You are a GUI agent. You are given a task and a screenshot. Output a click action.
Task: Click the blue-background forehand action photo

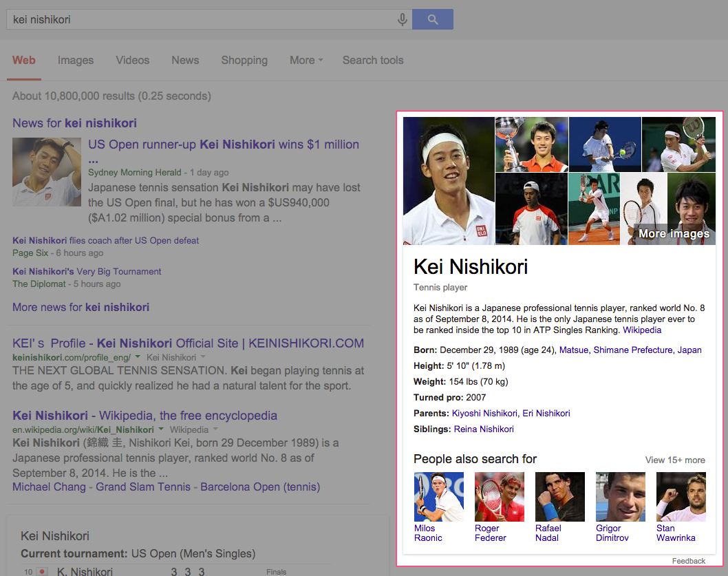pos(605,145)
